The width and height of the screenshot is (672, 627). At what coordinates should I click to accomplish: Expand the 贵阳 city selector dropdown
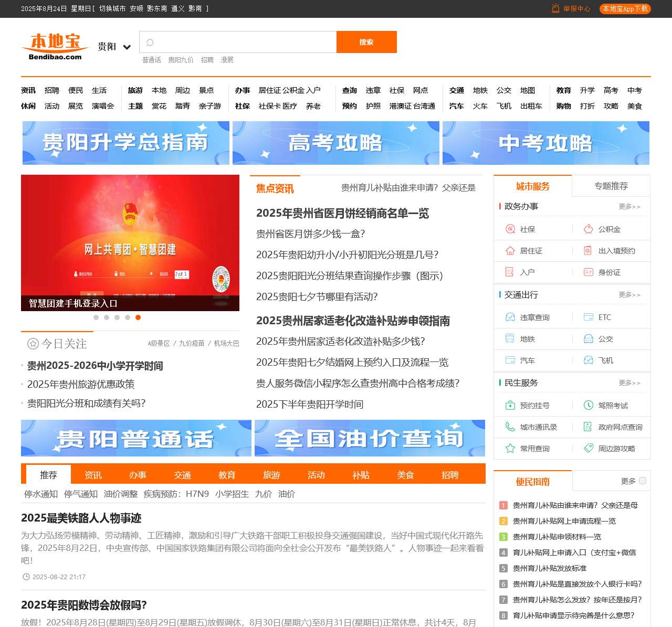coord(113,47)
